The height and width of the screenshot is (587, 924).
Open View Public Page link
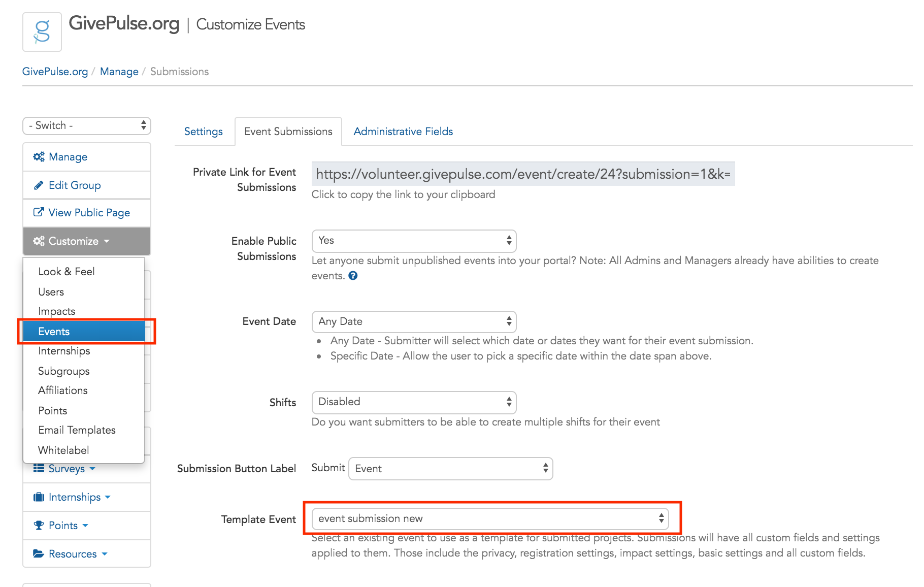click(x=87, y=213)
